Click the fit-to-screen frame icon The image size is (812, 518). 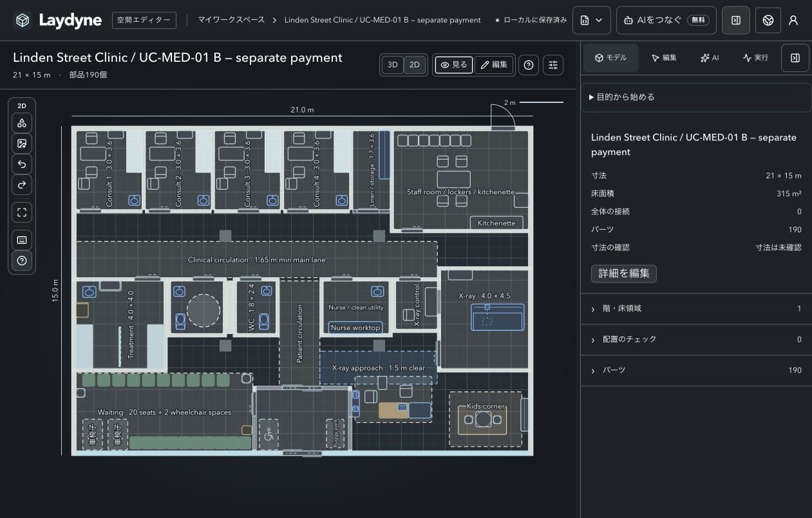[22, 212]
